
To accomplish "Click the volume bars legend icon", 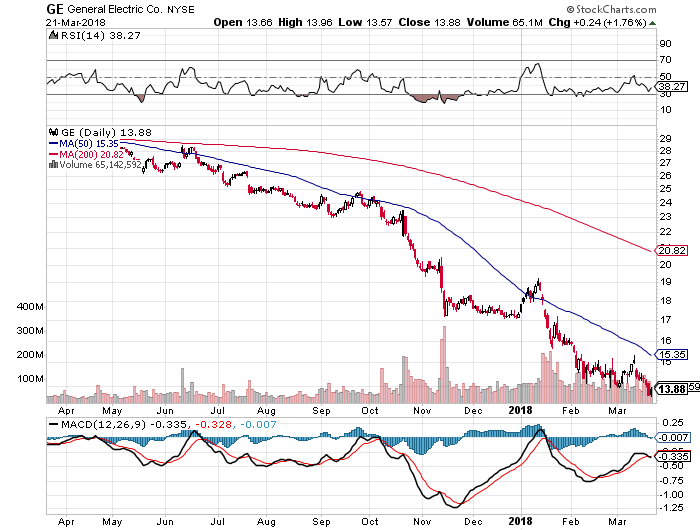I will pos(53,164).
